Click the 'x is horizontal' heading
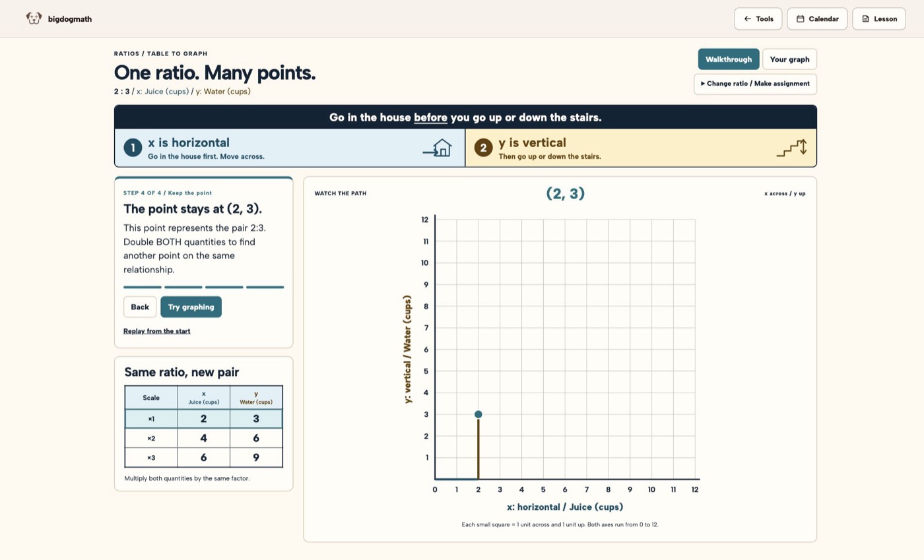924x560 pixels. 189,142
